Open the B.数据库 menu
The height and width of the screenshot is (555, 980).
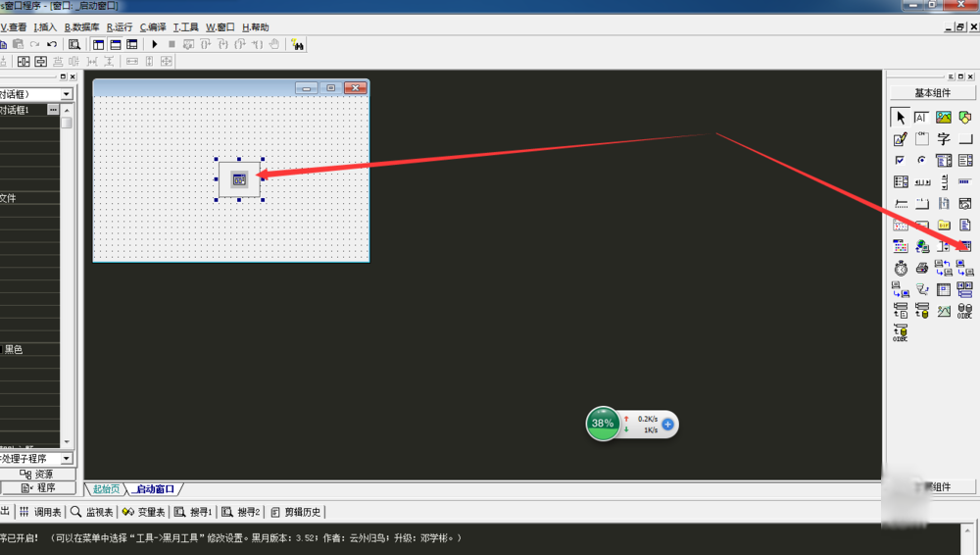82,27
